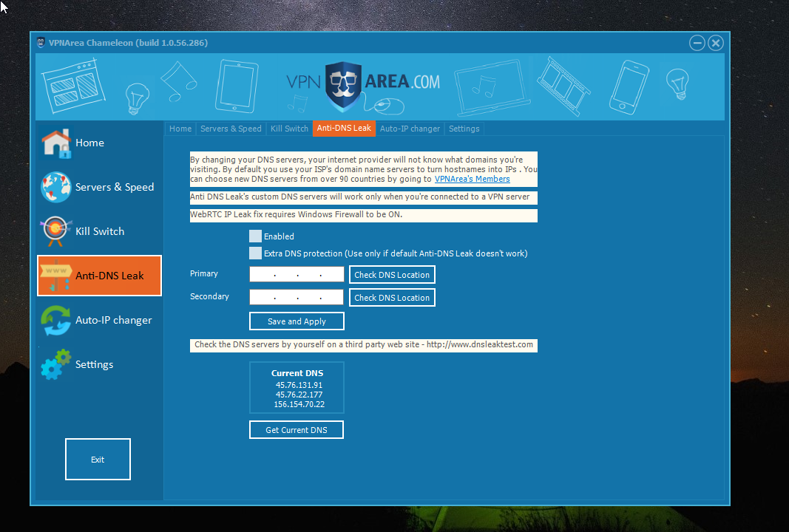Open Settings label in sidebar
Image resolution: width=789 pixels, height=532 pixels.
click(x=94, y=364)
